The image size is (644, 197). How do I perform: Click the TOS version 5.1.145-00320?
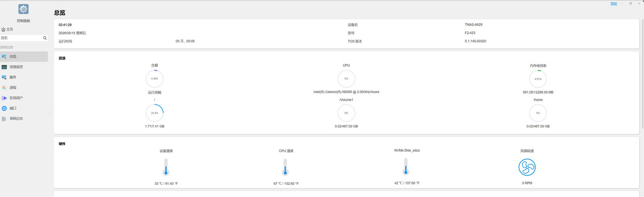[475, 41]
